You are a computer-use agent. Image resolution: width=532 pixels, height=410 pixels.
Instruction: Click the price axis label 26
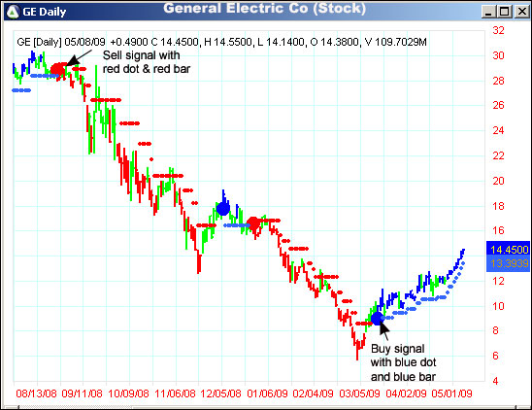point(498,105)
